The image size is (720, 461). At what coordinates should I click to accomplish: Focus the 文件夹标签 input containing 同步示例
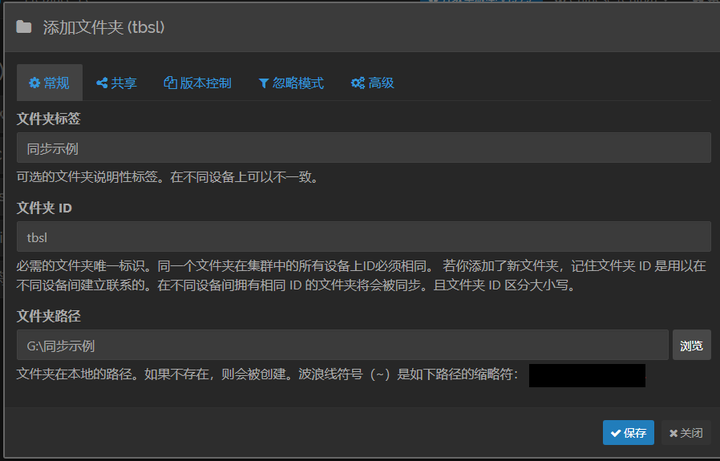[x=364, y=148]
